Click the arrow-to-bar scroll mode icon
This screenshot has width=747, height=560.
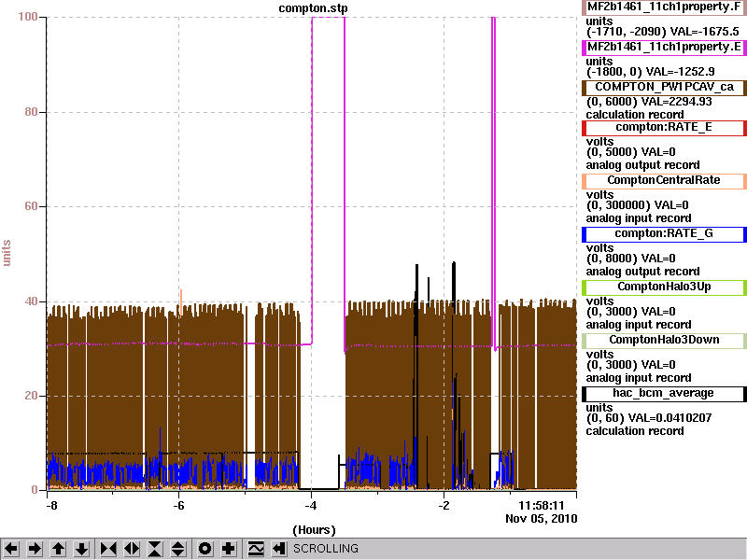click(279, 549)
